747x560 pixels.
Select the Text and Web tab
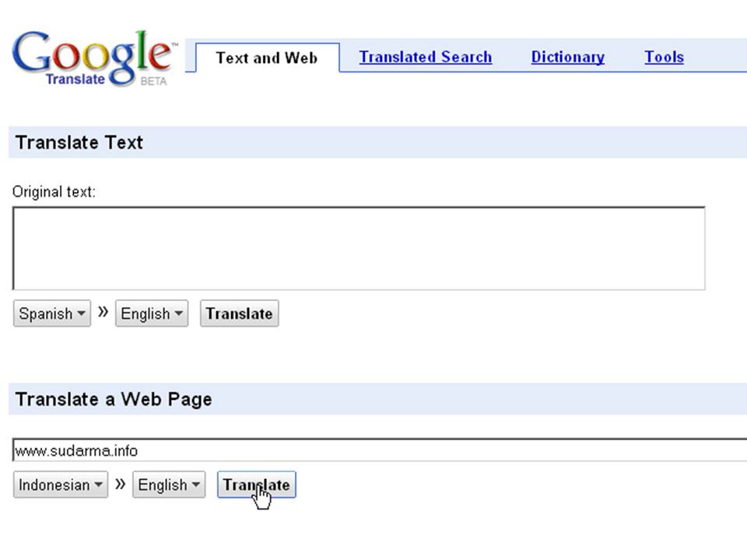(x=267, y=58)
